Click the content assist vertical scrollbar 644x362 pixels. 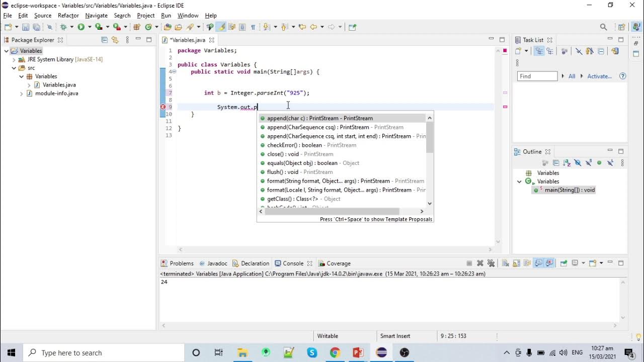430,161
